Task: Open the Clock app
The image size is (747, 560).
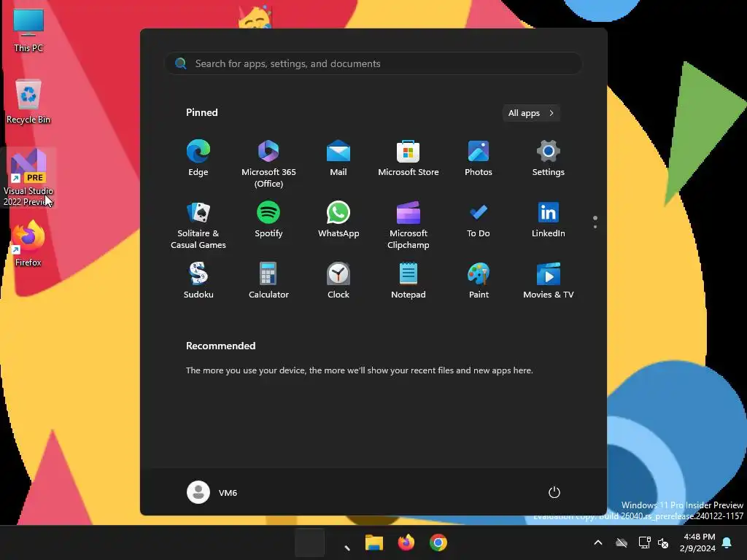Action: (338, 281)
